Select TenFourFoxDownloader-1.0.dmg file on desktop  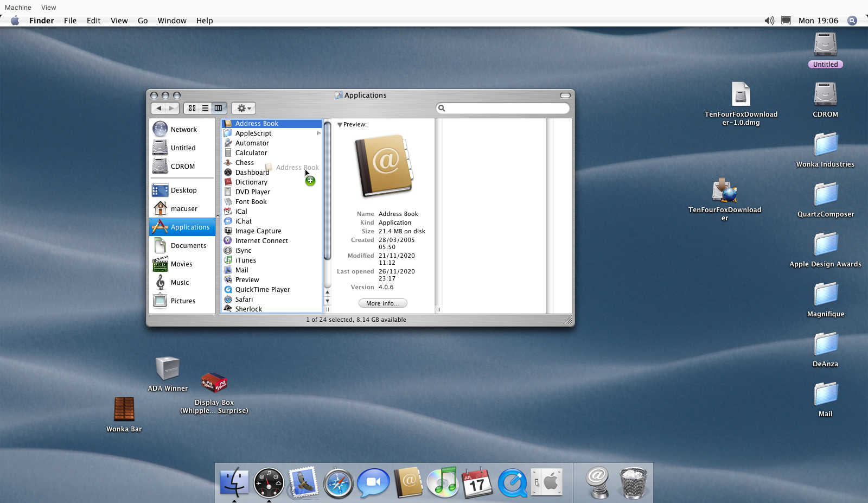(741, 94)
